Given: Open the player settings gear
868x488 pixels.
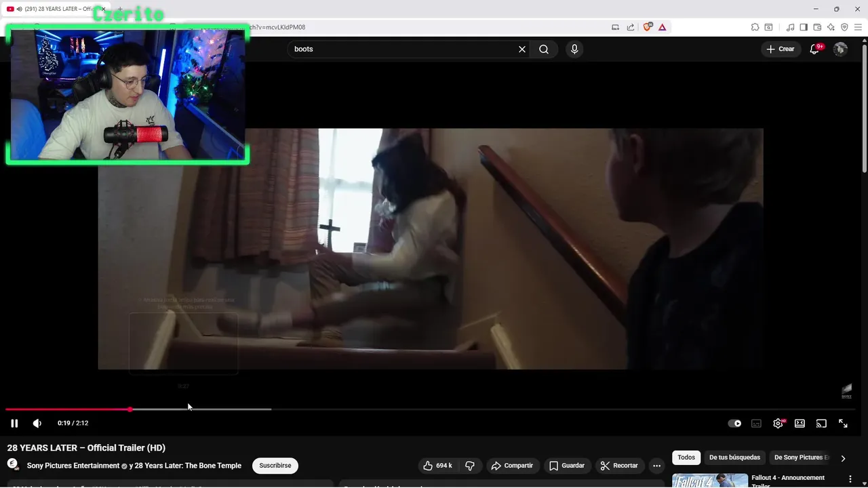Looking at the screenshot, I should (778, 423).
